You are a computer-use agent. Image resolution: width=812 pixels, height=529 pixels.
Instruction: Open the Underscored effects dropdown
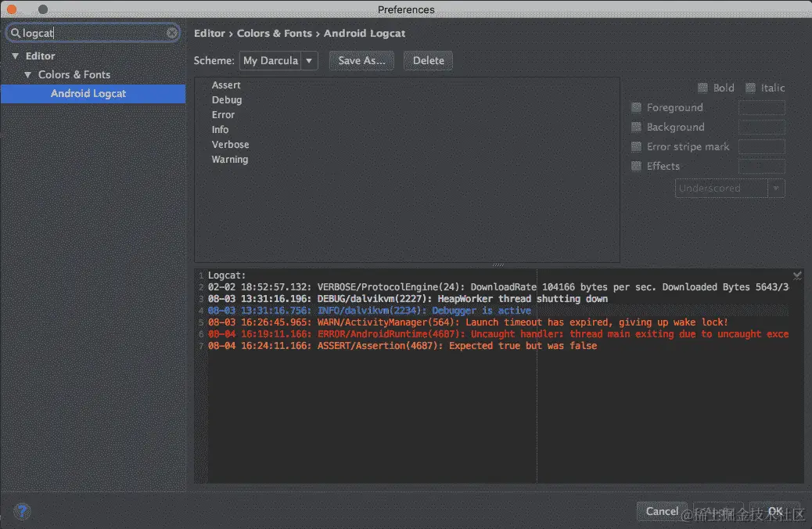pyautogui.click(x=730, y=188)
